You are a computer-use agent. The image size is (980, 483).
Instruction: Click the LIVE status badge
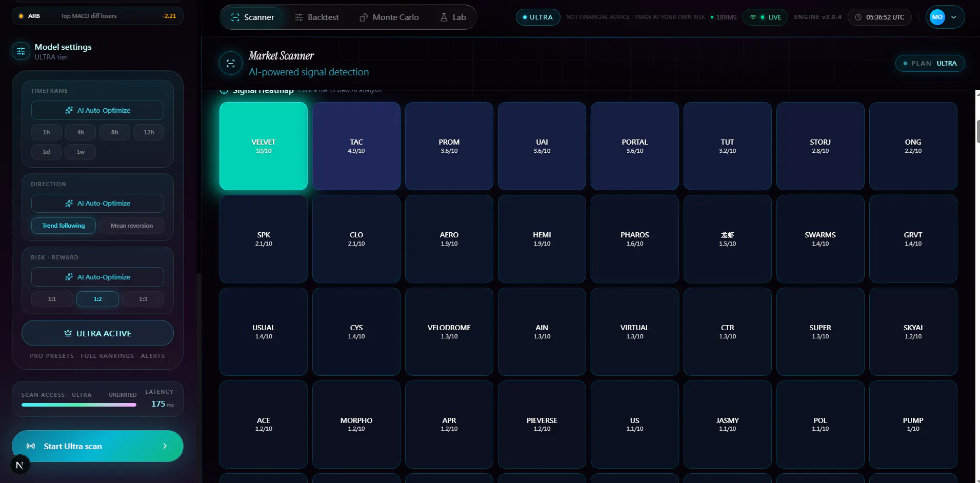click(x=765, y=17)
